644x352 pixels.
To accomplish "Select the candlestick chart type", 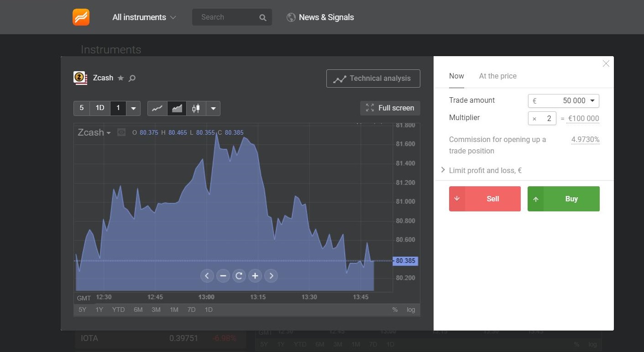I will click(196, 108).
